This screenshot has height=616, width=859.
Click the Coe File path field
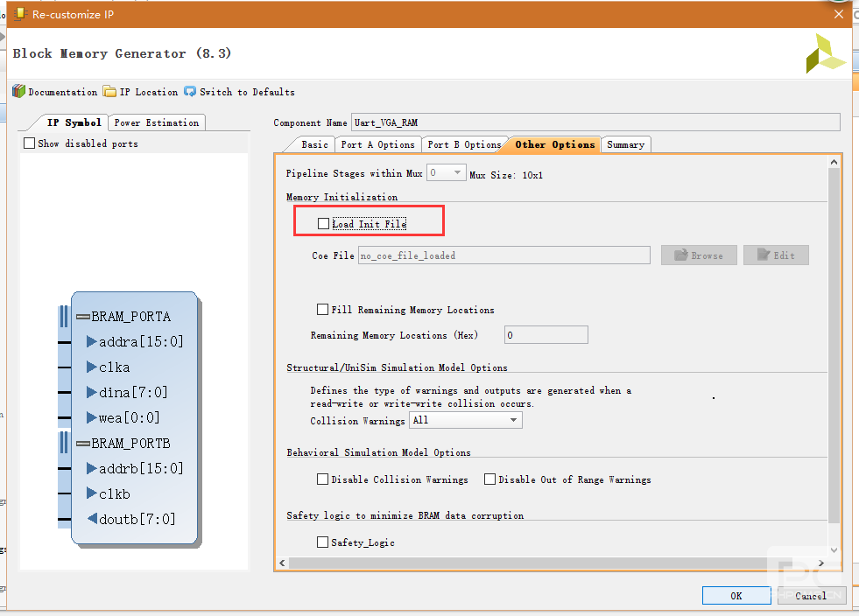click(504, 255)
